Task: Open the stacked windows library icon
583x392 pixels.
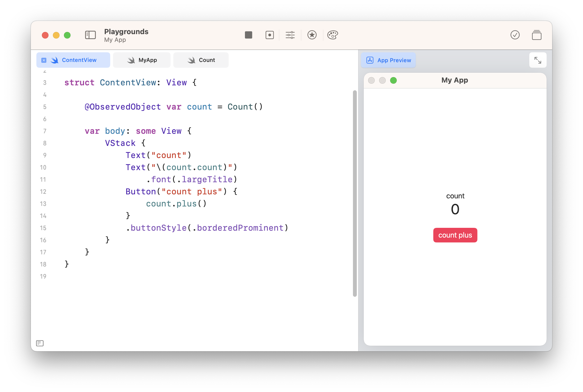Action: (x=536, y=35)
